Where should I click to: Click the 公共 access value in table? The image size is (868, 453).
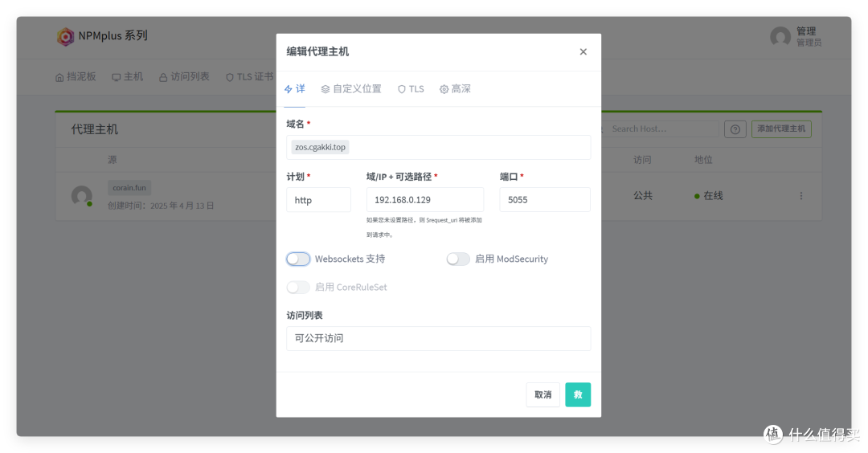click(643, 196)
